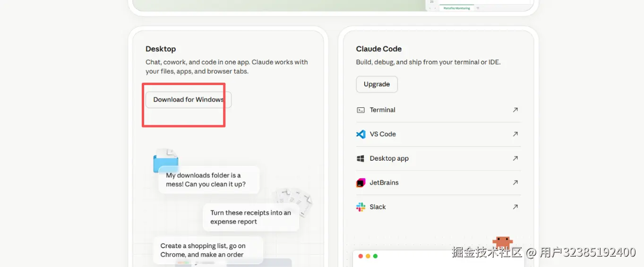The image size is (644, 267).
Task: Click the 'Turn these receipts' expense report bubble
Action: pyautogui.click(x=251, y=217)
